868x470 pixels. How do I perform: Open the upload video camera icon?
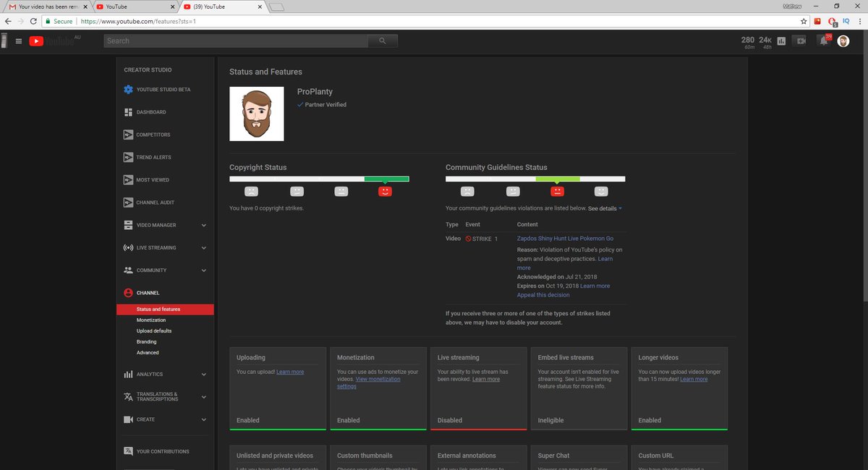click(801, 41)
